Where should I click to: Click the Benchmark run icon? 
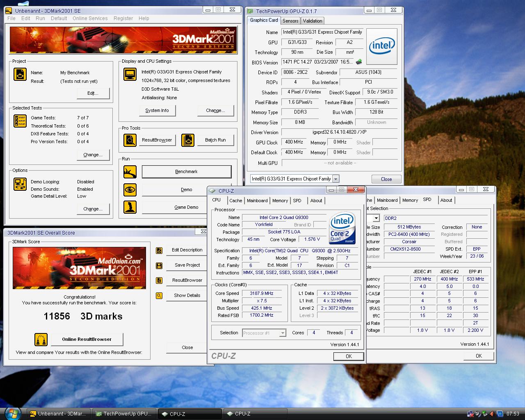[130, 172]
